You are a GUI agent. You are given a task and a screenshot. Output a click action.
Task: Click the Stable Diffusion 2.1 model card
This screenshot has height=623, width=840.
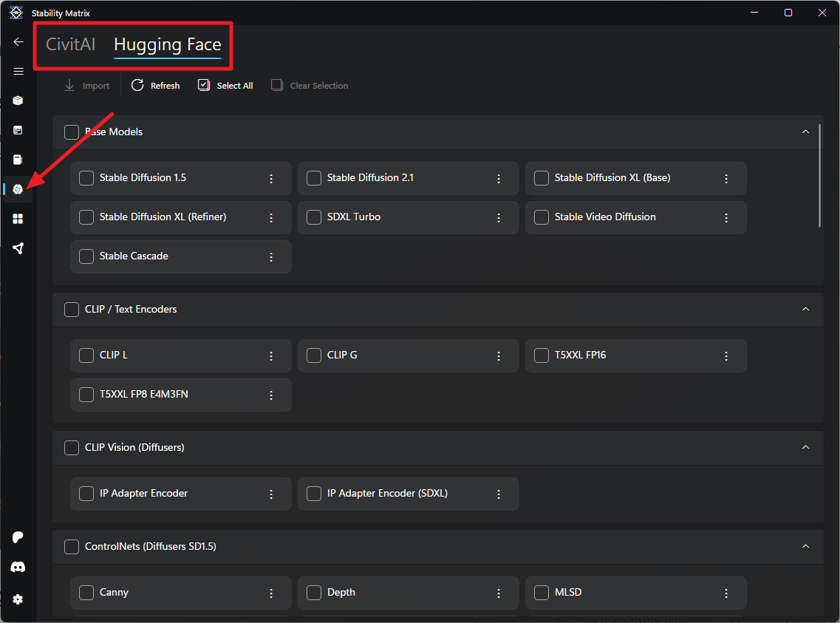coord(409,178)
